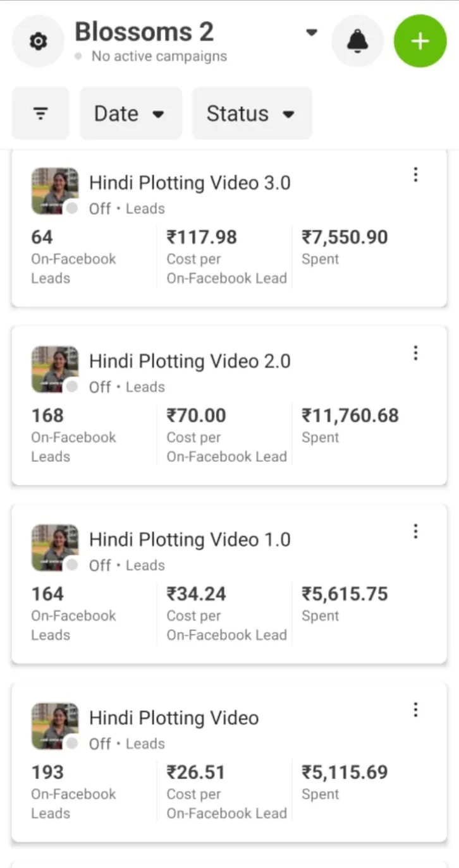View the ₹11,760.68 spent amount
Image resolution: width=459 pixels, height=868 pixels.
click(x=350, y=416)
